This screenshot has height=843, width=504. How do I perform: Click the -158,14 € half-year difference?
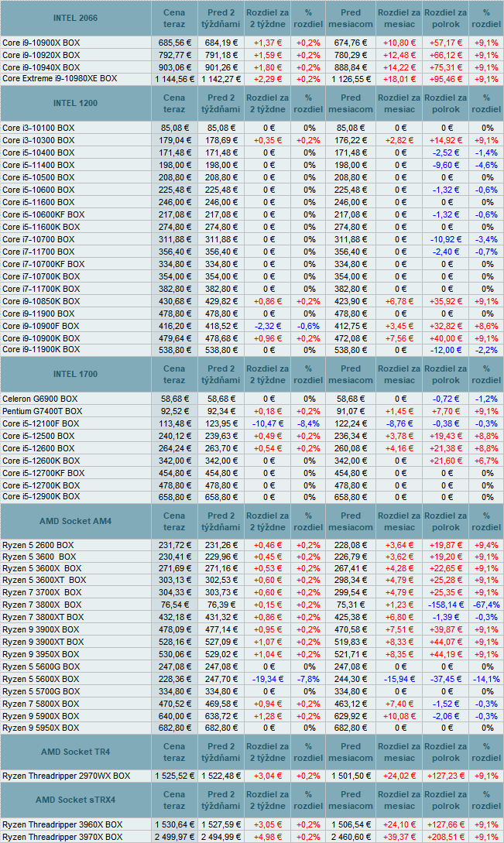coord(446,605)
